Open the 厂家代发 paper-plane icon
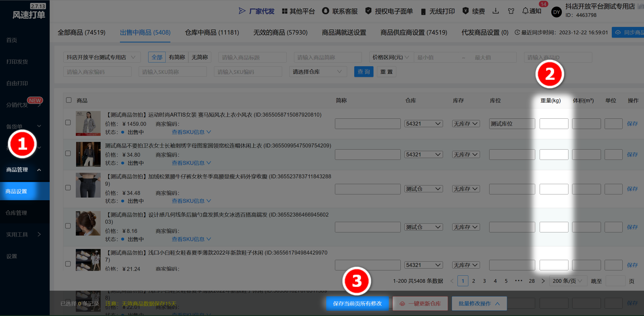 (x=242, y=11)
